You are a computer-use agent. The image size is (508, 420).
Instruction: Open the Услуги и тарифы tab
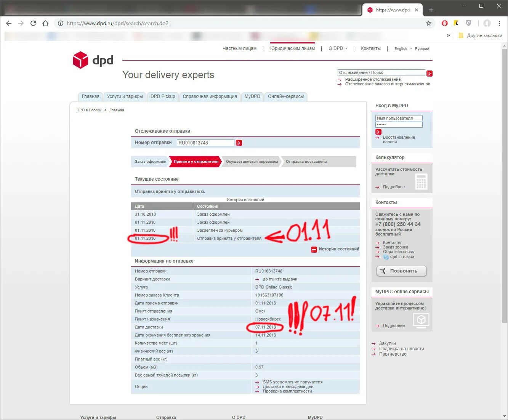(x=125, y=96)
